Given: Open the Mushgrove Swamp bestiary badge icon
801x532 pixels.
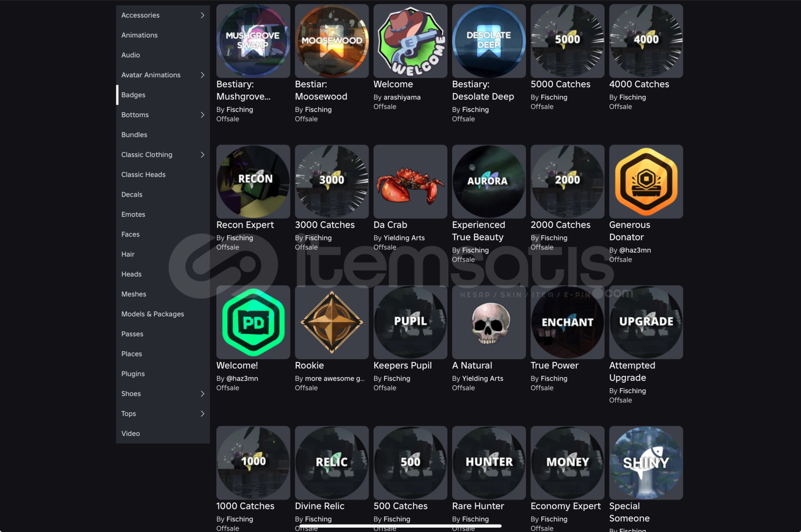Looking at the screenshot, I should click(253, 41).
